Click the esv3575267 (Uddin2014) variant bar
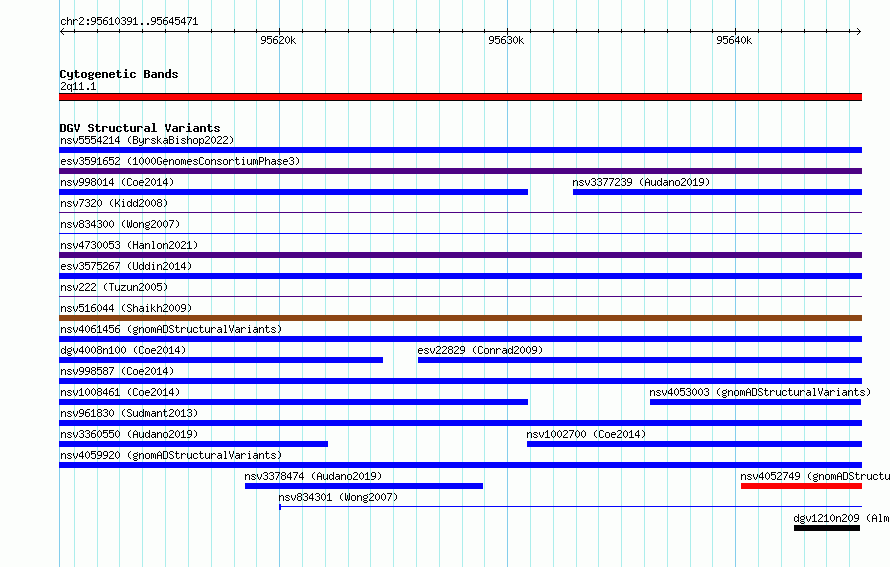Image resolution: width=890 pixels, height=567 pixels. coord(460,276)
